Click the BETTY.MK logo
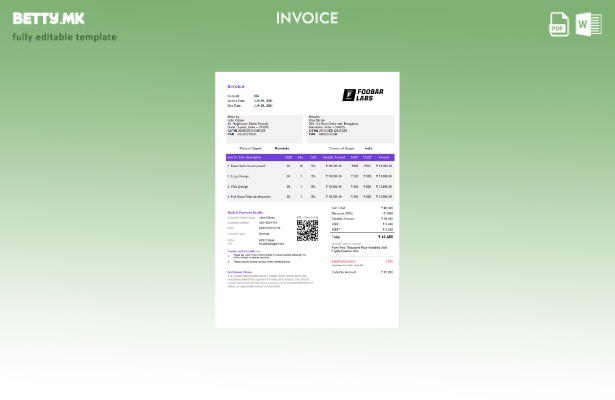 (48, 18)
